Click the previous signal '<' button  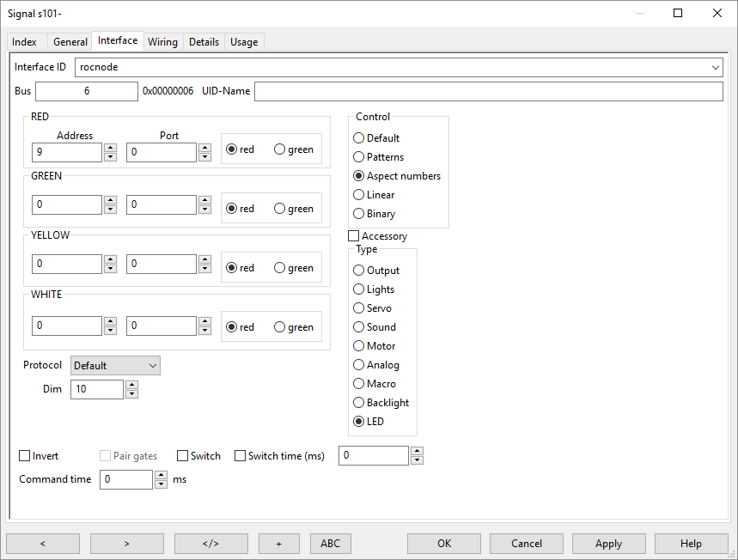point(43,543)
